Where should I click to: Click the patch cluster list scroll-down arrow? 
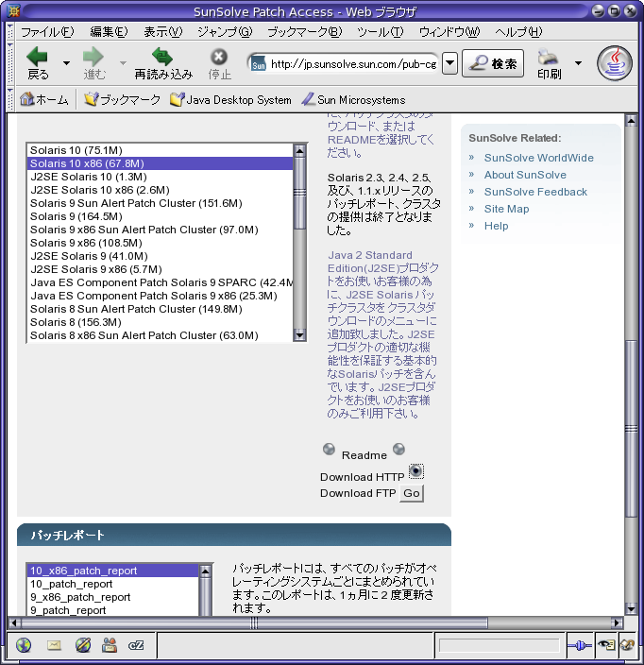[299, 335]
